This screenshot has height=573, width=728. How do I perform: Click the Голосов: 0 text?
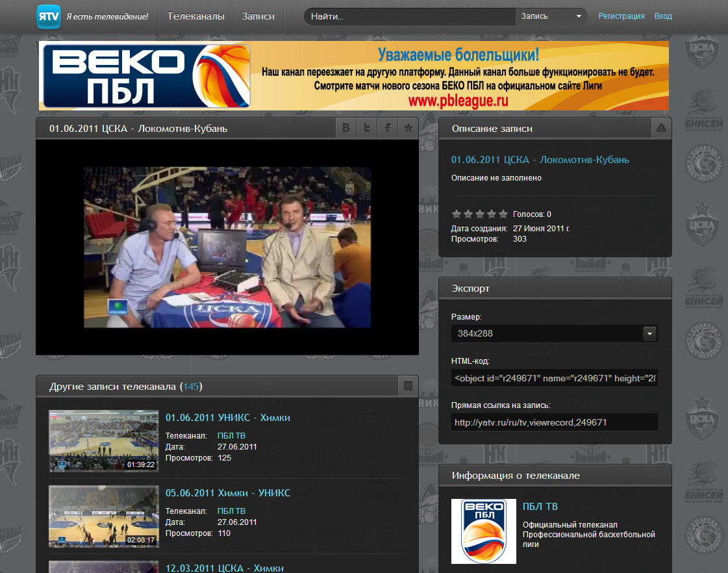(532, 214)
